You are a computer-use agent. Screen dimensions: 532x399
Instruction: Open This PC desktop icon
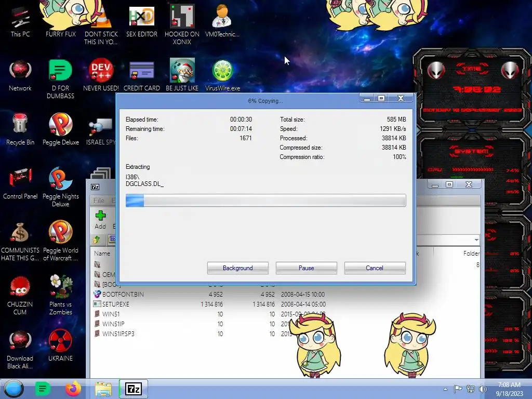coord(20,21)
